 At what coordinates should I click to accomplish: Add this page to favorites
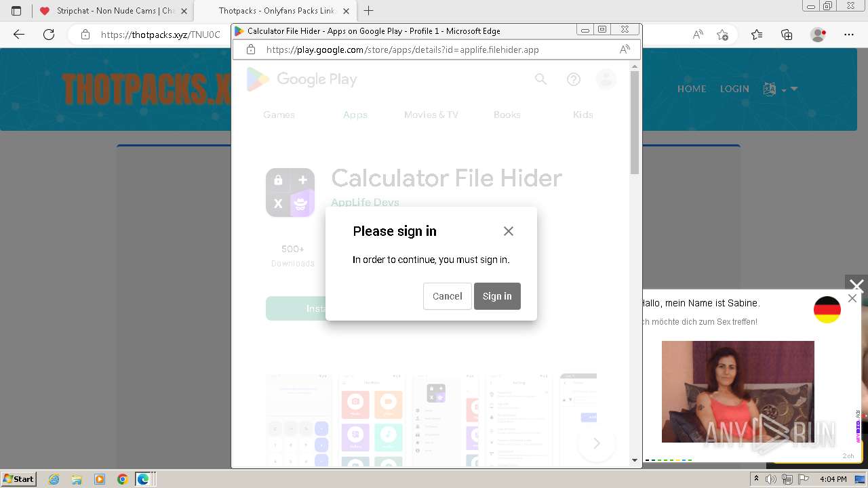[x=722, y=35]
